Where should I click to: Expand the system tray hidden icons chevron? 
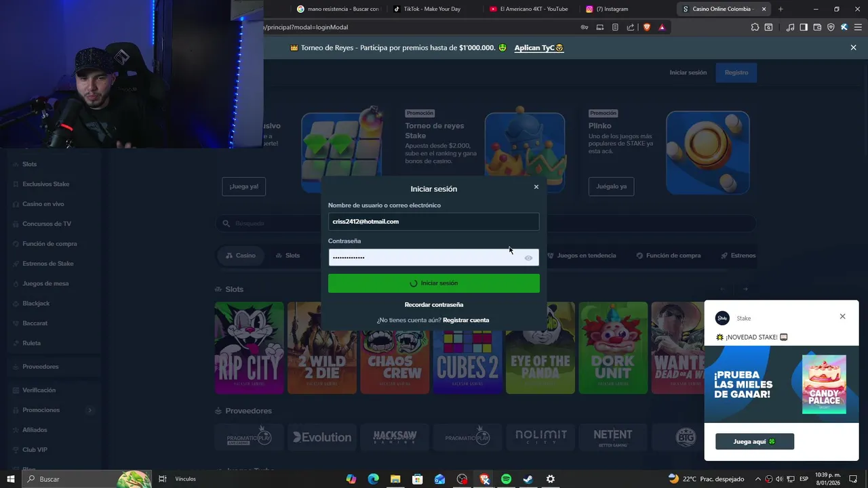pyautogui.click(x=757, y=479)
